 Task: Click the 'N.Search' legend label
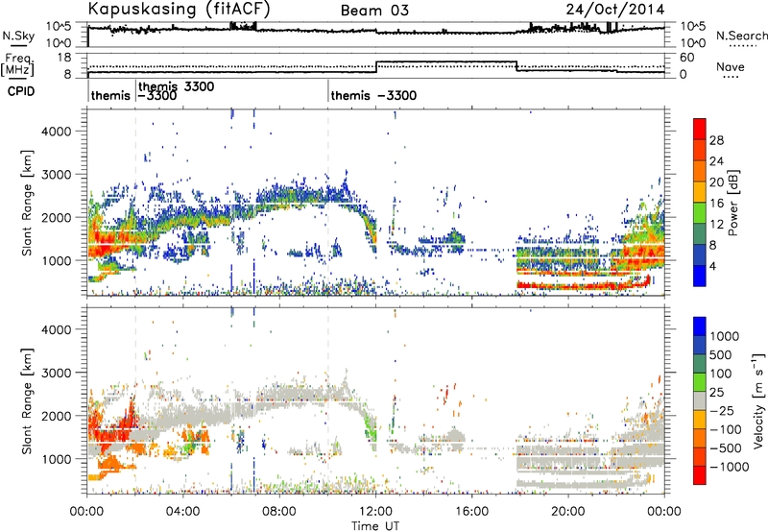coord(741,36)
